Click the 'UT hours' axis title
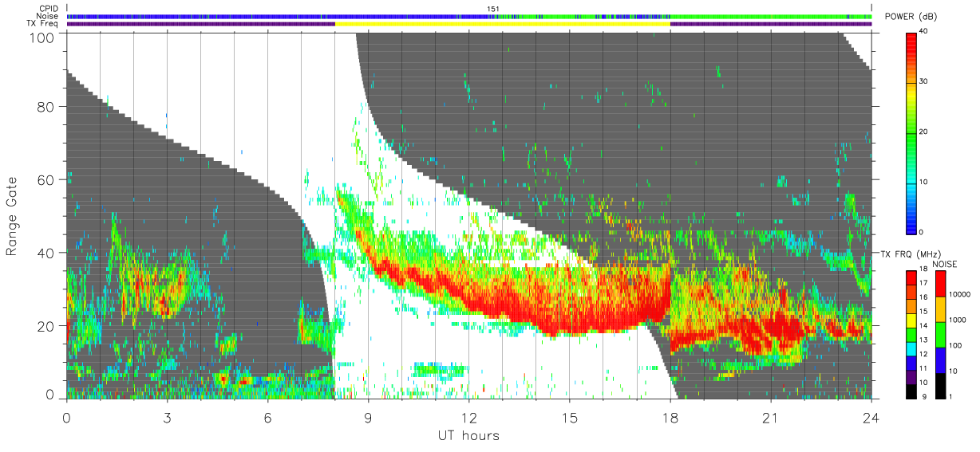 (468, 435)
